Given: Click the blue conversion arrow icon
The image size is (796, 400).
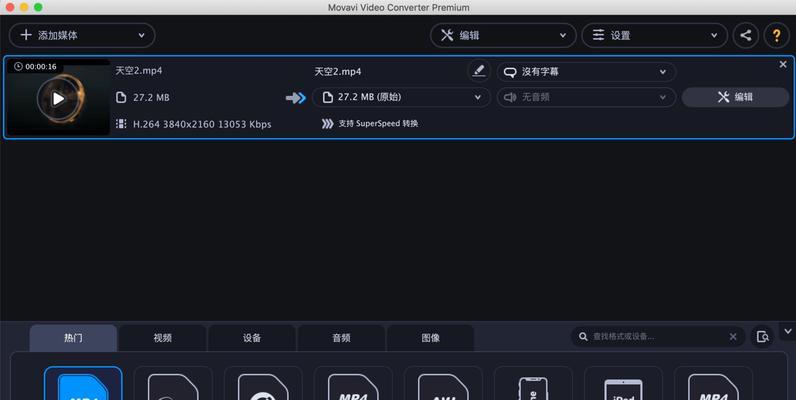Looking at the screenshot, I should 296,97.
